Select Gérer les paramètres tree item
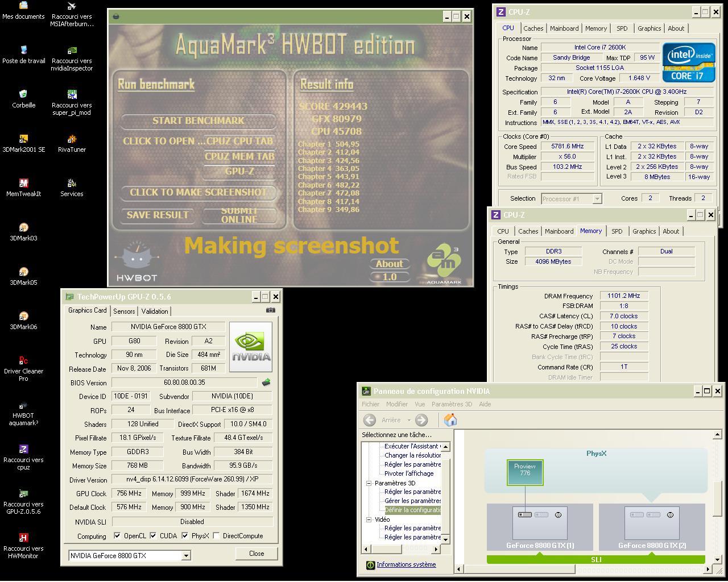Viewport: 728px width, 582px height. pyautogui.click(x=413, y=501)
